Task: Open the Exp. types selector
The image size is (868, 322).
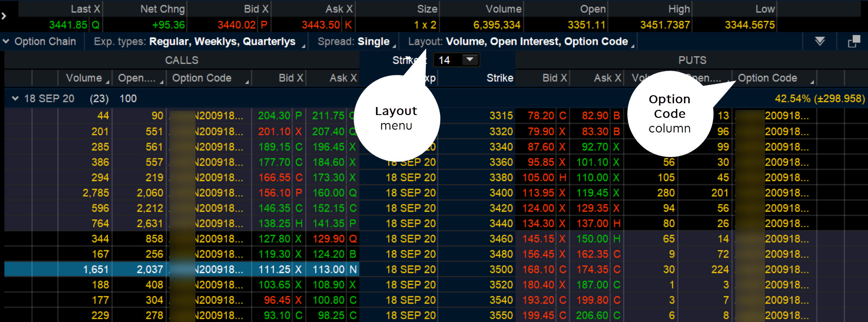Action: (x=199, y=41)
